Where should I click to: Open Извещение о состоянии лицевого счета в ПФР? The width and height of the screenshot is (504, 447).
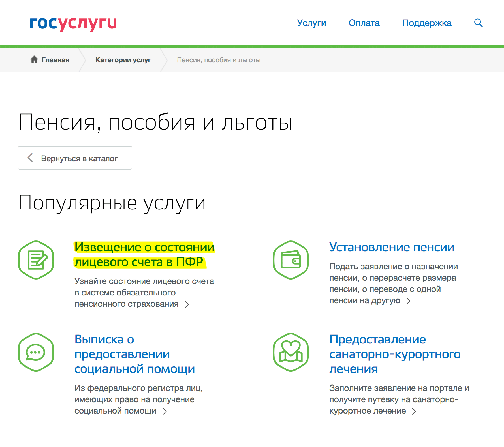click(144, 254)
